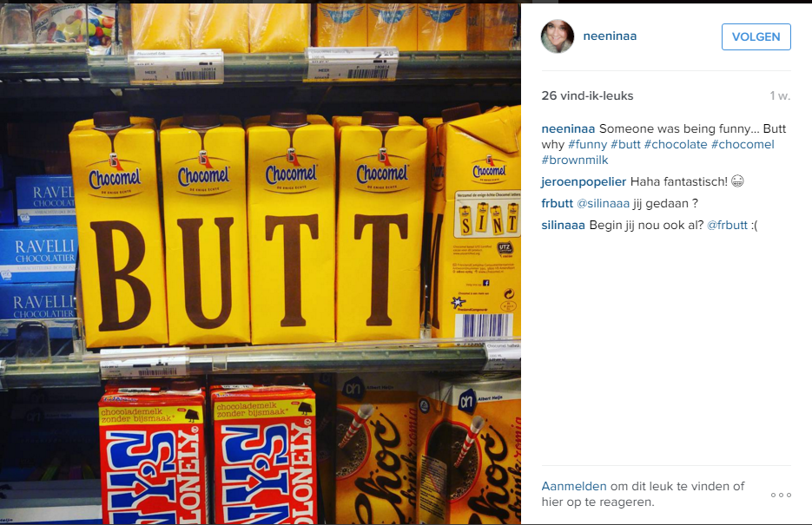The height and width of the screenshot is (525, 812).
Task: Open commenter frbutt's profile
Action: click(x=558, y=203)
